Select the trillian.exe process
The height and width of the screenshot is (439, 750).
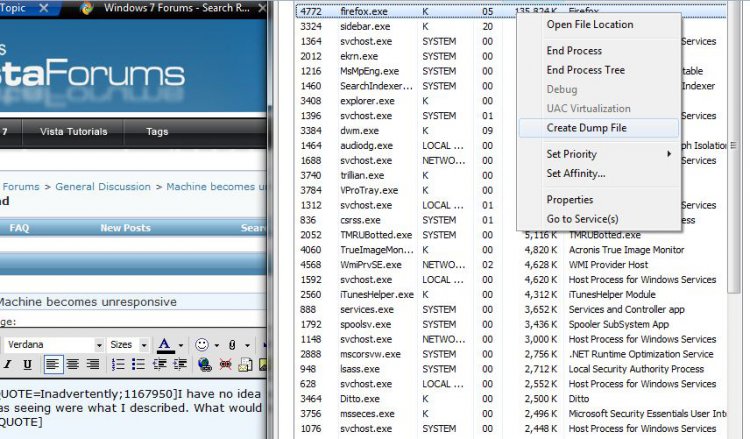pyautogui.click(x=362, y=175)
